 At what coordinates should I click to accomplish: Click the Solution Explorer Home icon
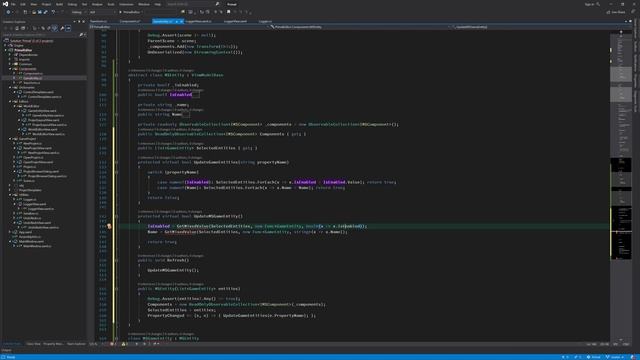click(17, 28)
